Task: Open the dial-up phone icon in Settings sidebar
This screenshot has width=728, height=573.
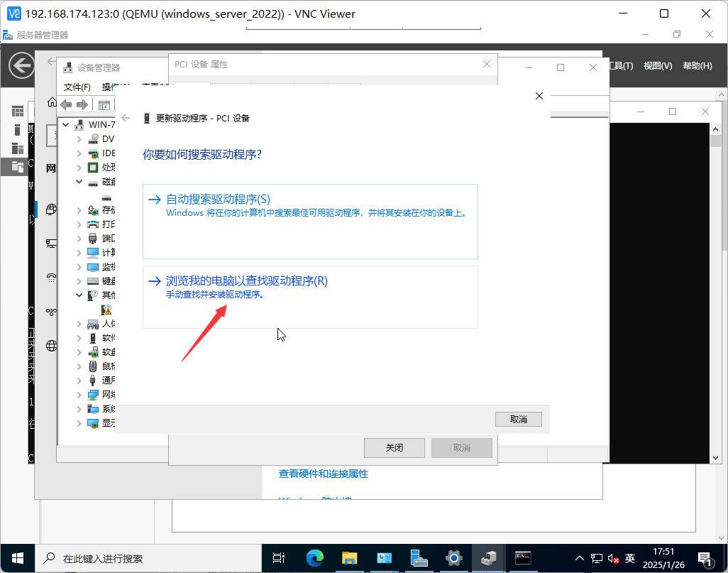Action: [x=51, y=278]
